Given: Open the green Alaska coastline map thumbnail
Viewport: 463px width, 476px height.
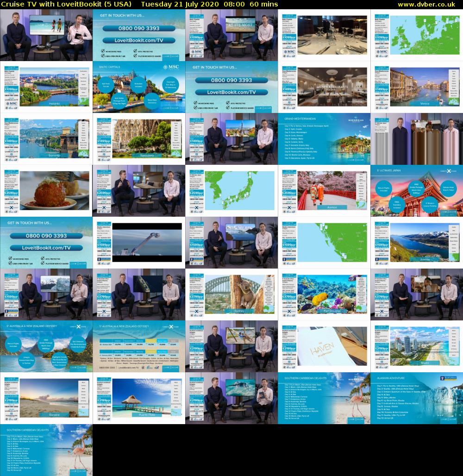Looking at the screenshot, I should 324,243.
